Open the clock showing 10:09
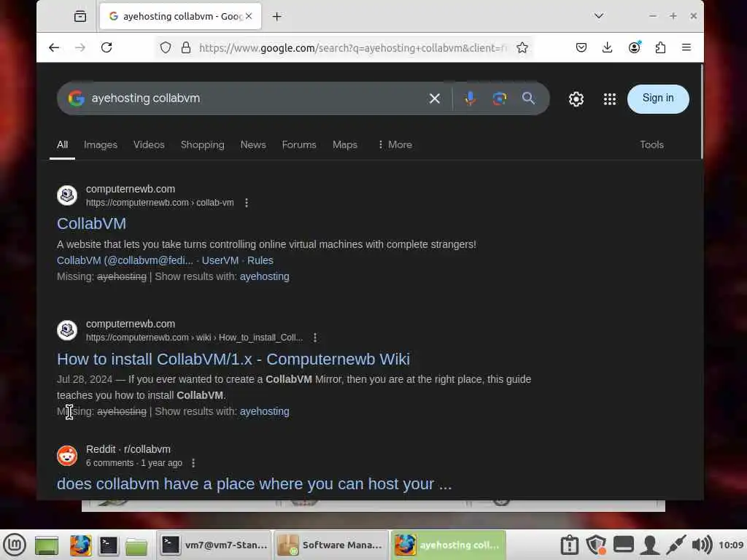This screenshot has width=747, height=560. click(731, 545)
